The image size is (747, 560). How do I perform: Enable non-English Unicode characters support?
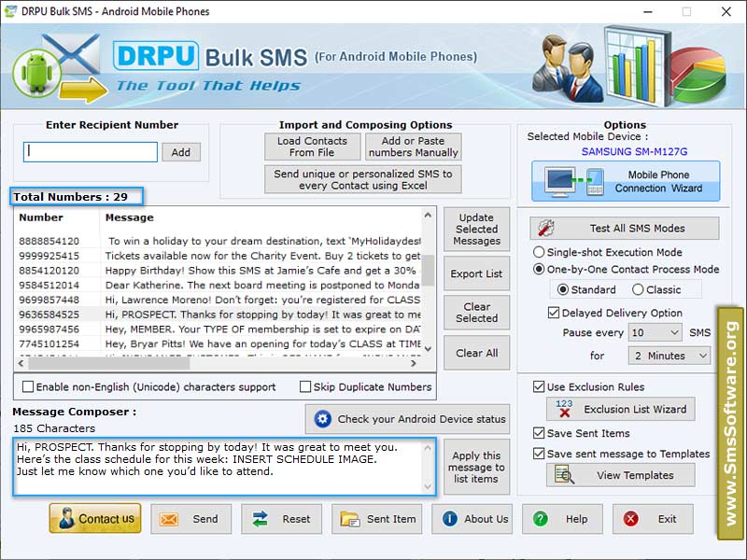(x=27, y=386)
